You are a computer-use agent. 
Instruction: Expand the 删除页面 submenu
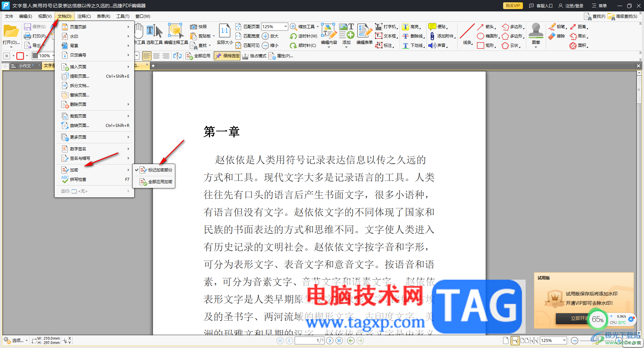95,104
